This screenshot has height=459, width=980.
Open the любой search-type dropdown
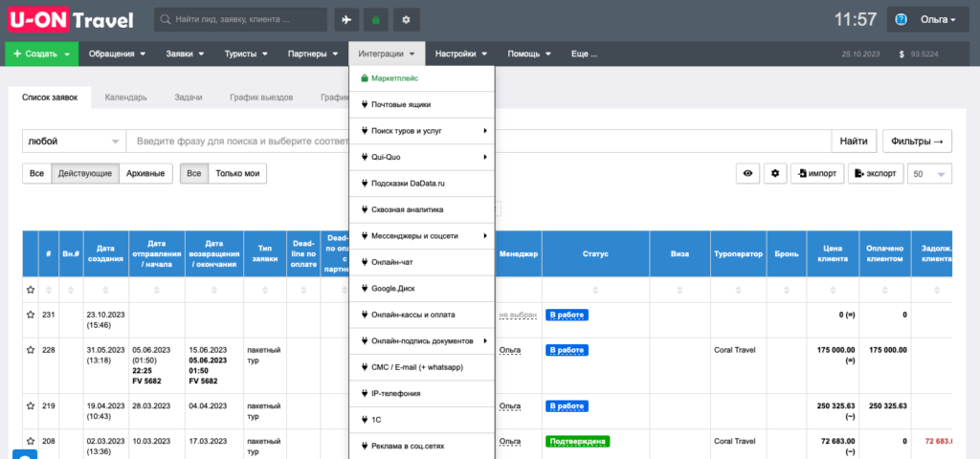click(75, 142)
